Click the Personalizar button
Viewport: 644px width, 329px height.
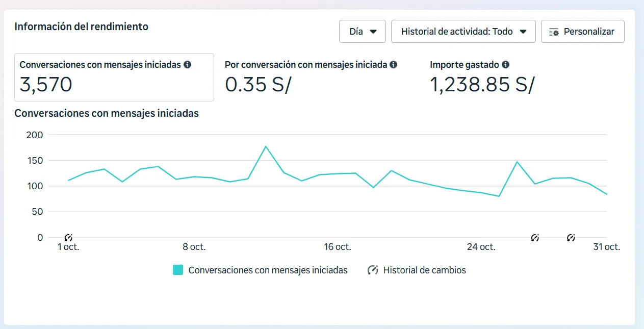click(x=582, y=32)
